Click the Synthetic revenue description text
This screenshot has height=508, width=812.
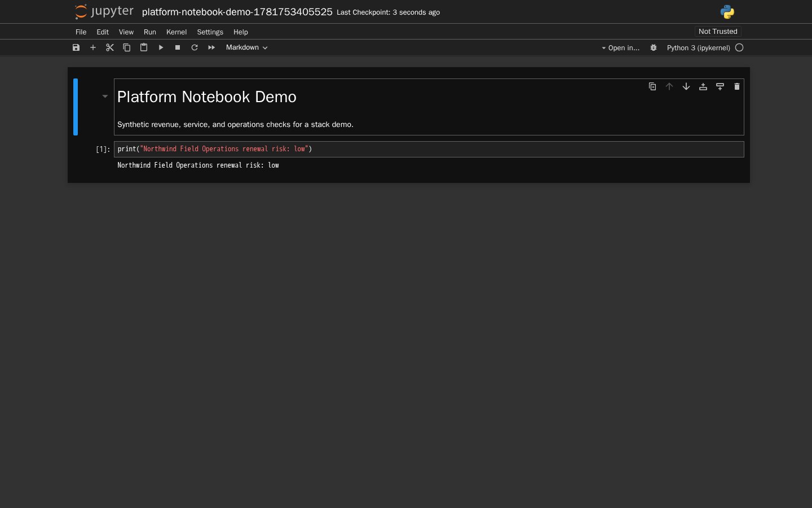[x=235, y=125]
